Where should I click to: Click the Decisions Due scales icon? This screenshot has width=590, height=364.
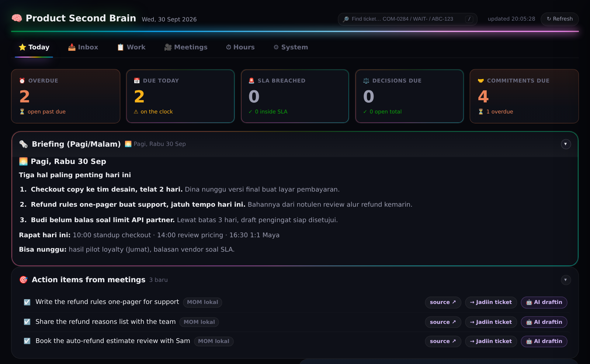point(366,81)
